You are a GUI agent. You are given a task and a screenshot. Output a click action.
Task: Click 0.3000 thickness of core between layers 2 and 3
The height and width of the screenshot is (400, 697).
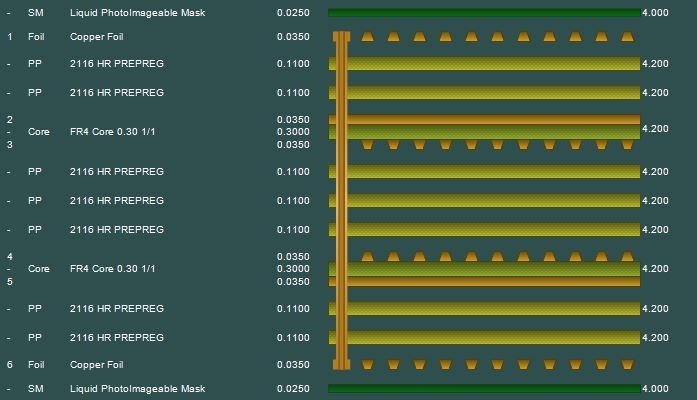pyautogui.click(x=293, y=132)
